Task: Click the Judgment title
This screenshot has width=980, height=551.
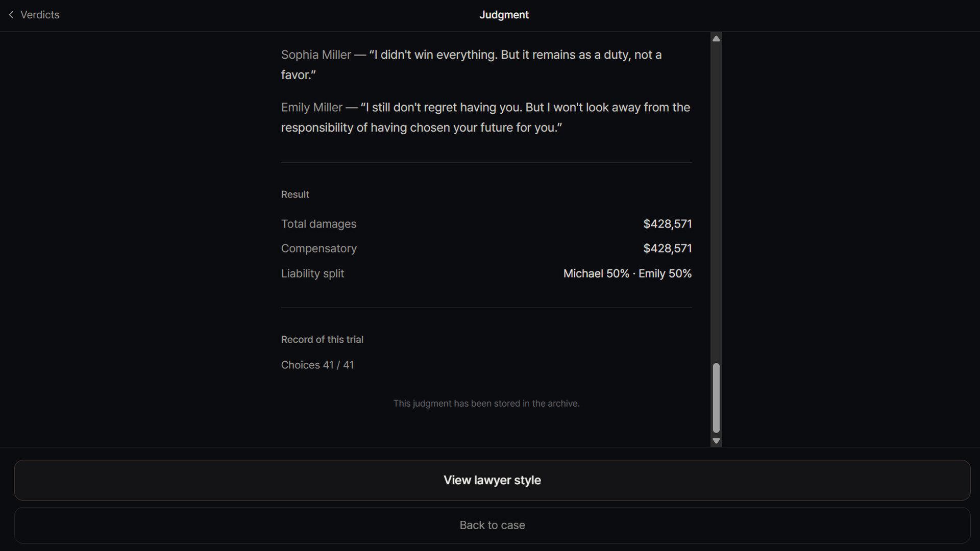Action: tap(504, 15)
